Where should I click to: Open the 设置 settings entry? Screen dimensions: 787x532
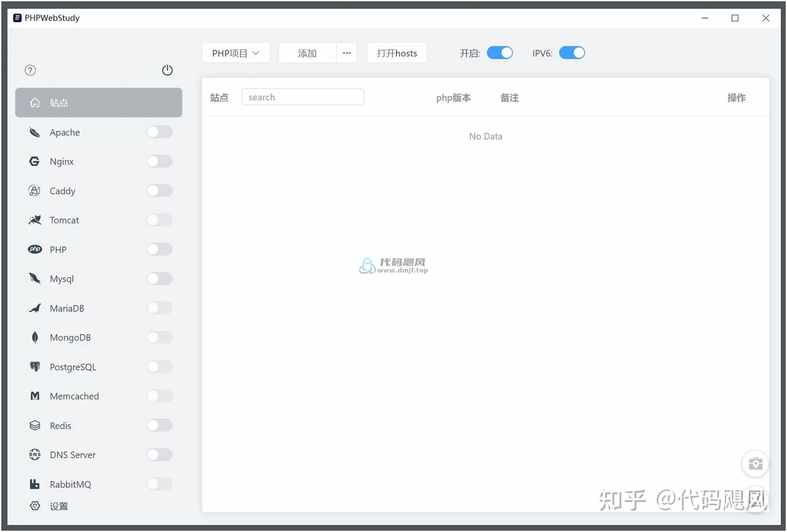(x=59, y=506)
